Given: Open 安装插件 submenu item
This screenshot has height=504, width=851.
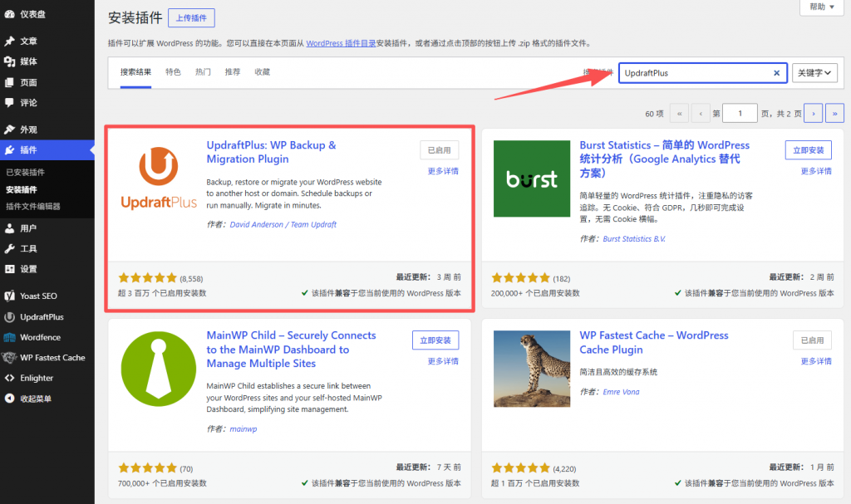Looking at the screenshot, I should pyautogui.click(x=22, y=189).
